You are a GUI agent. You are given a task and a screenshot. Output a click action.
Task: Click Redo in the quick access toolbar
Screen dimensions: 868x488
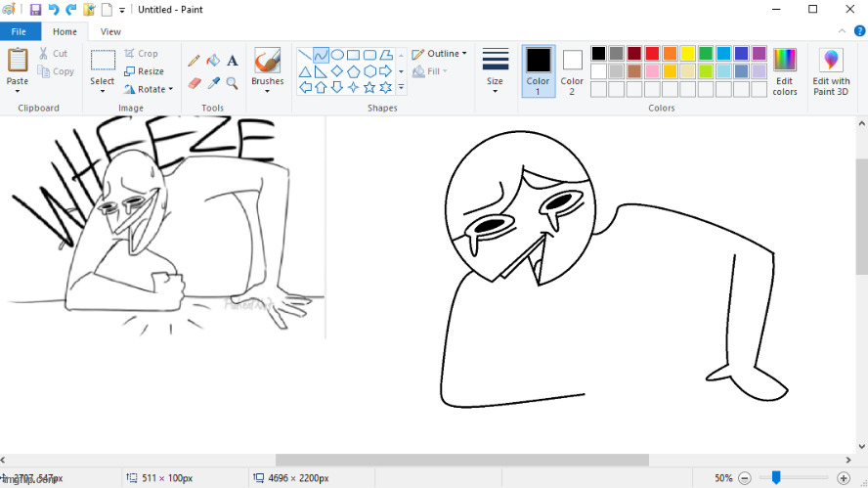[71, 10]
